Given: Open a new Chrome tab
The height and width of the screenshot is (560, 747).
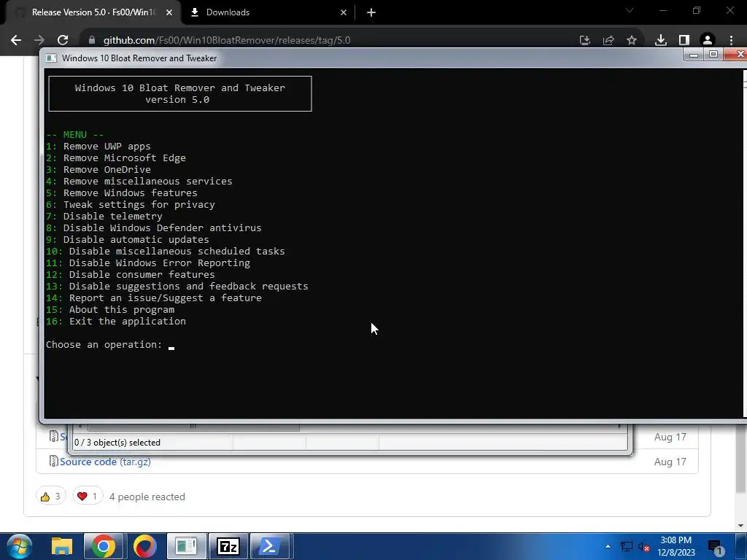Looking at the screenshot, I should [x=371, y=13].
